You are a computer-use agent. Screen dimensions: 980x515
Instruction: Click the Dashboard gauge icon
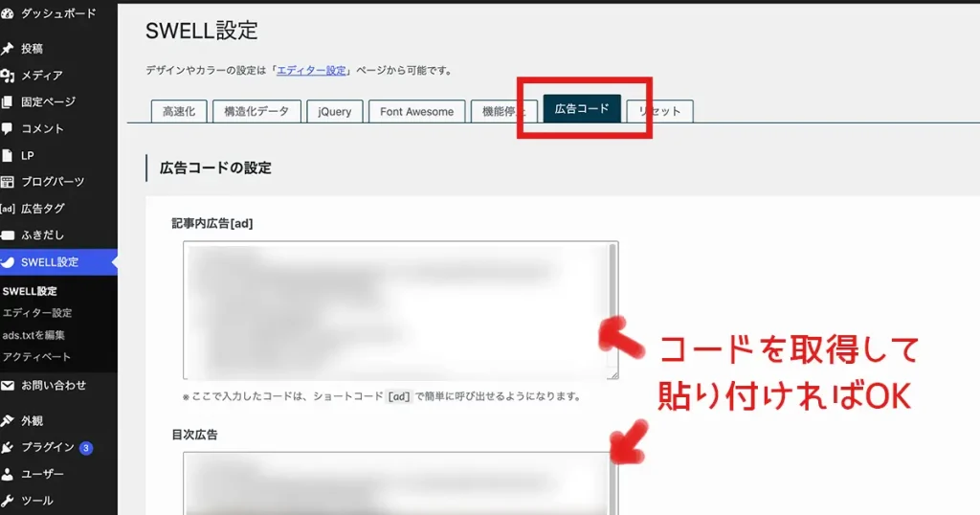tap(7, 13)
